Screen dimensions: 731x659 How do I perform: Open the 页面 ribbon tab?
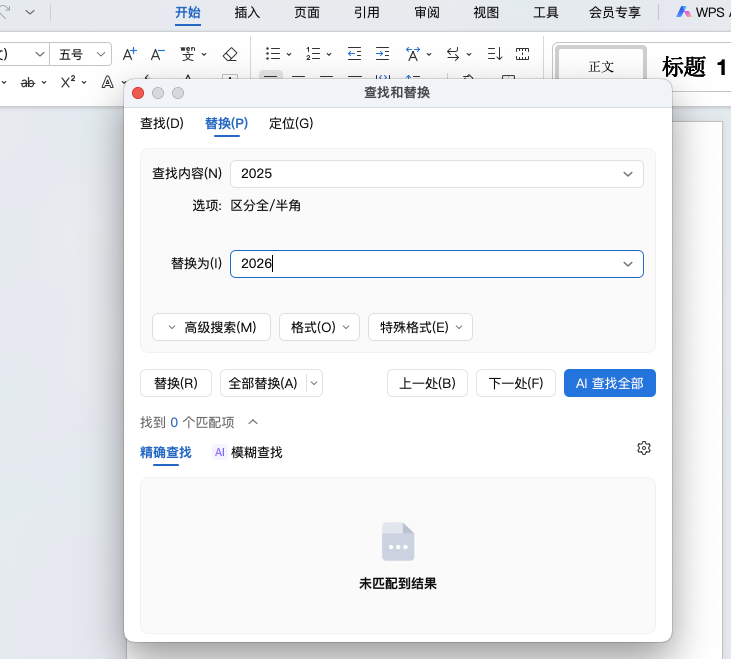[x=307, y=12]
